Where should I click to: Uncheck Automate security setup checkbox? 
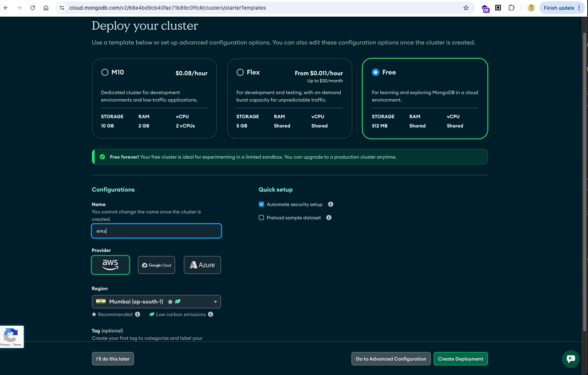click(x=261, y=204)
